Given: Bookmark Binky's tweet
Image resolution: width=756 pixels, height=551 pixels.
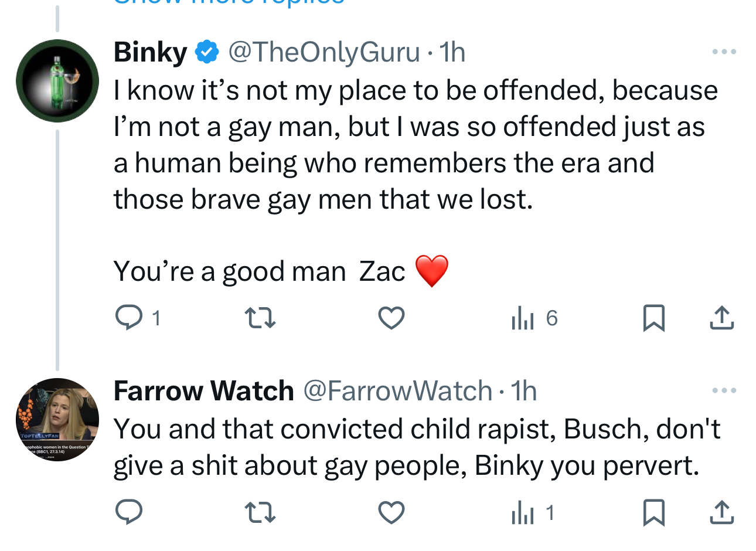Looking at the screenshot, I should [x=653, y=318].
